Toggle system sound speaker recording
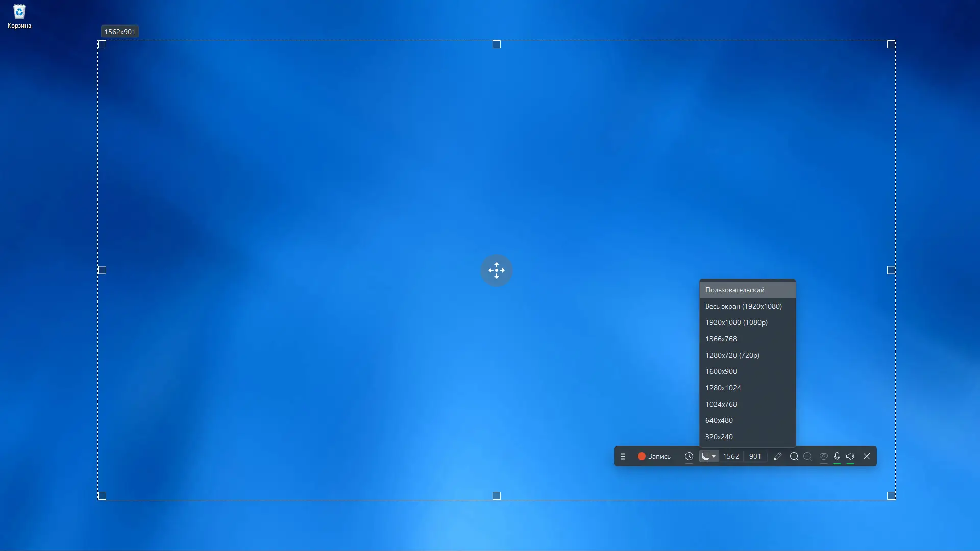 (x=850, y=456)
